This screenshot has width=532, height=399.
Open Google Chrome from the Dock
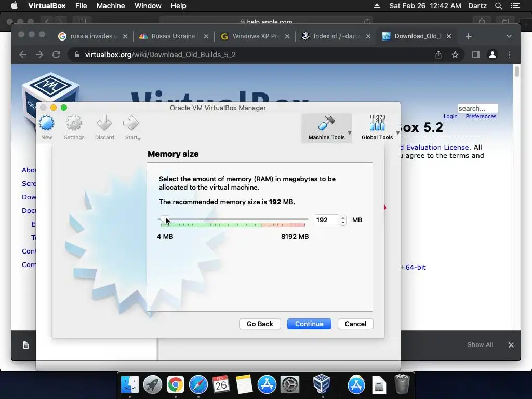pyautogui.click(x=175, y=384)
